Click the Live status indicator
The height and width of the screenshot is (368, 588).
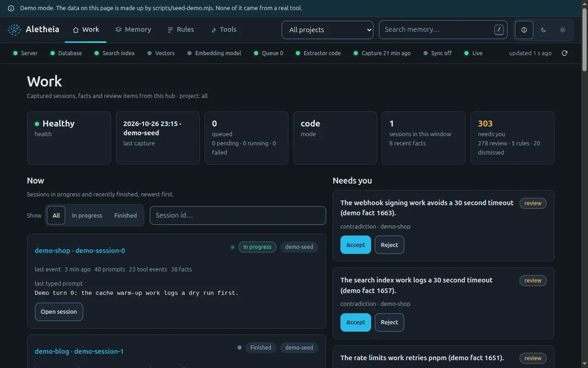(x=474, y=53)
